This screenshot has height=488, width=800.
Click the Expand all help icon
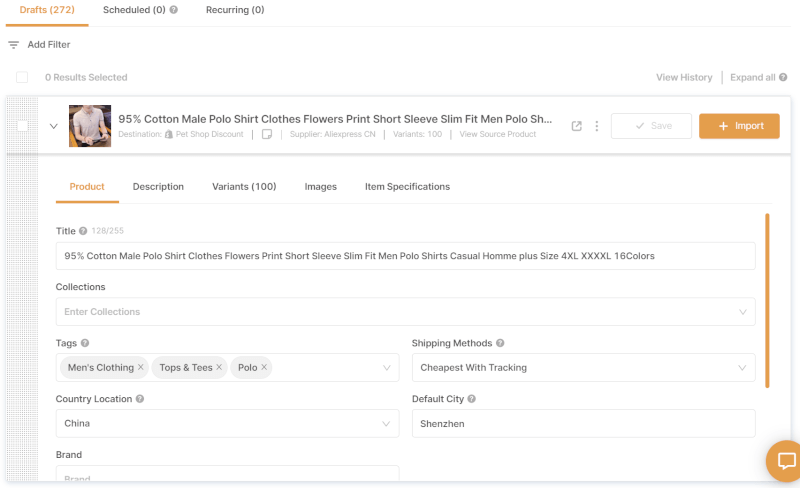pos(783,77)
